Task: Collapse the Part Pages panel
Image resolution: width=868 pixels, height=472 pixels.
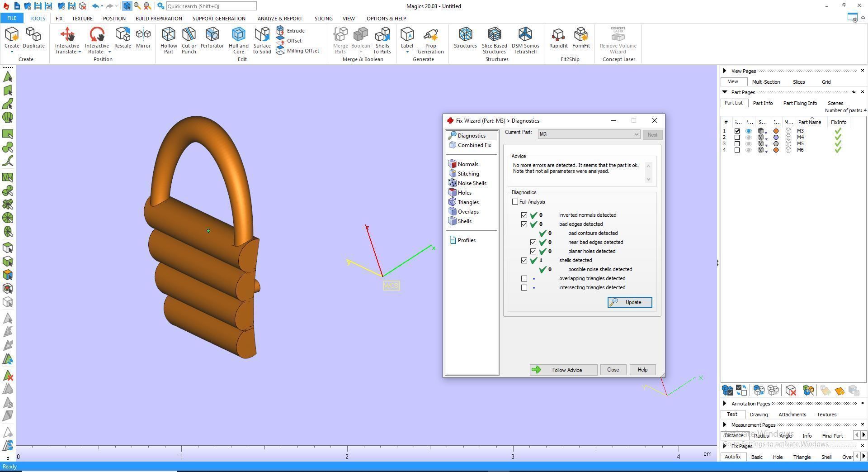Action: (725, 92)
